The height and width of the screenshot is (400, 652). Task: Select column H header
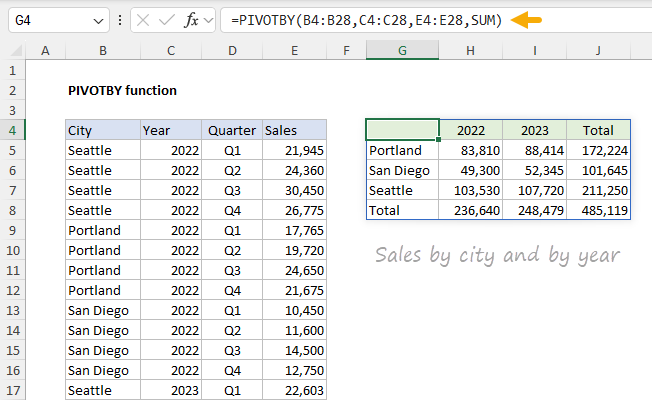[x=470, y=51]
